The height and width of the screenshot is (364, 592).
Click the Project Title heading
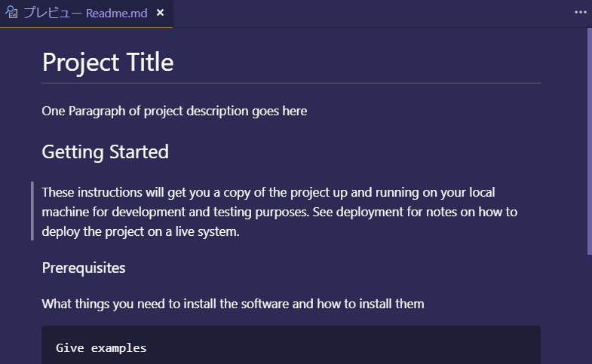coord(108,62)
